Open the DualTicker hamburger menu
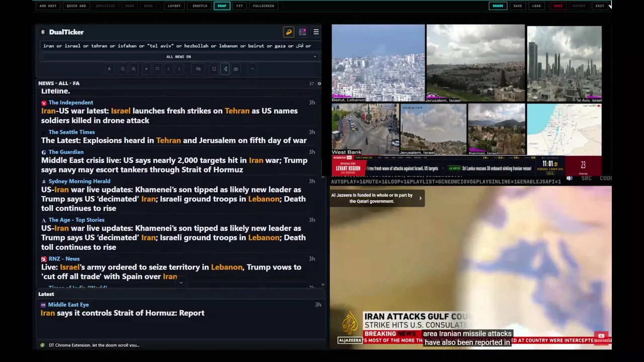This screenshot has width=644, height=362. tap(316, 32)
